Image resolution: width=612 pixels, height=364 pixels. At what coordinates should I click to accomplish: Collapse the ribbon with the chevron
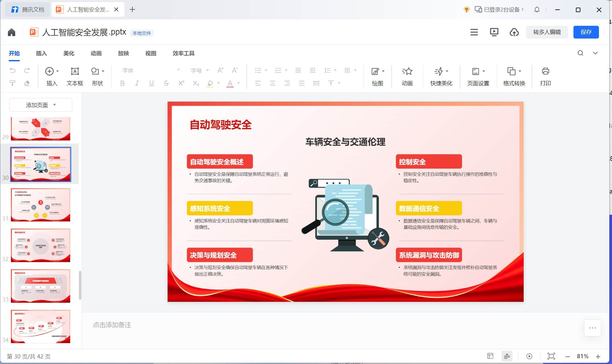coord(595,53)
